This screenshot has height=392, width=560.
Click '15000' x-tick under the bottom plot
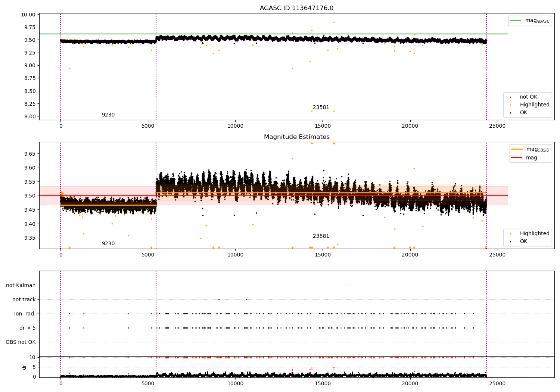323,384
